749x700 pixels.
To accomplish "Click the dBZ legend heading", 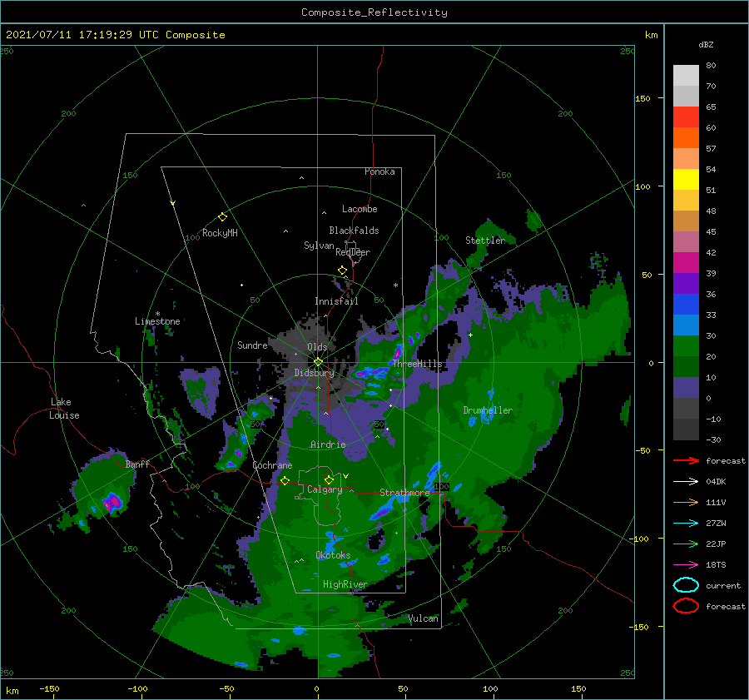I will (706, 44).
